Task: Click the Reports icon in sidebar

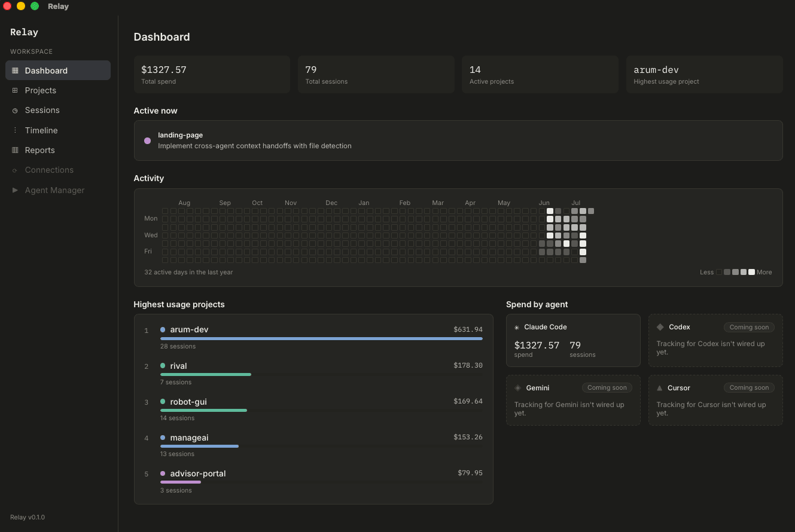Action: tap(15, 150)
